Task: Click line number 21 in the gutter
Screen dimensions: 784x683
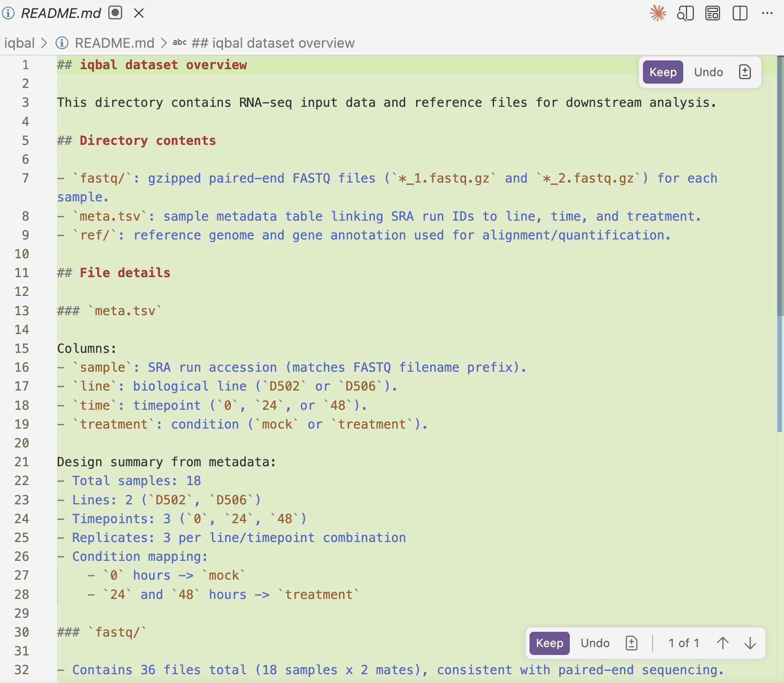Action: pos(21,462)
